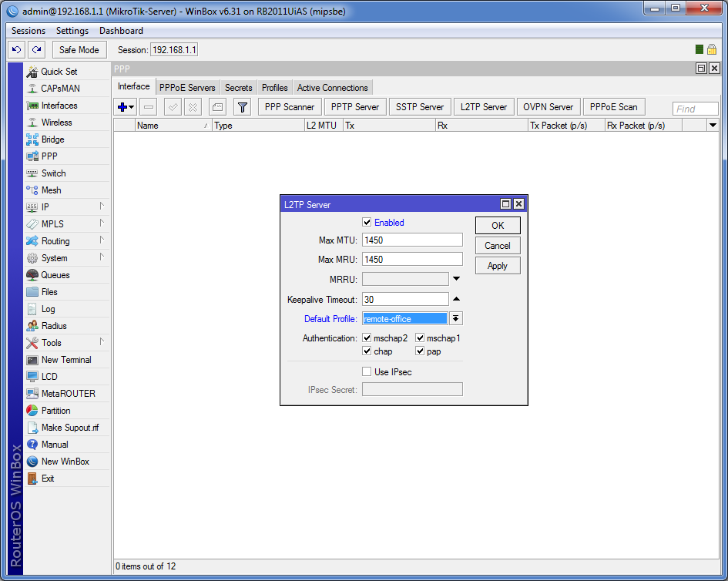Viewport: 728px width, 581px height.
Task: Switch to Active Connections tab
Action: 333,87
